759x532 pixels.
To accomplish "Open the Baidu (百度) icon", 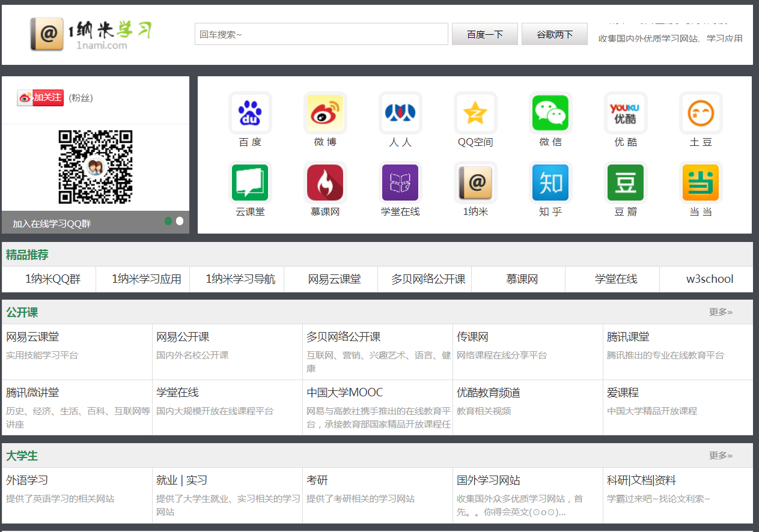I will 250,113.
